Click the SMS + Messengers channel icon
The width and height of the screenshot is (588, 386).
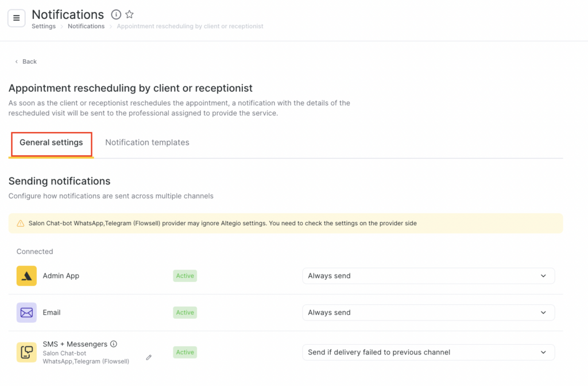click(x=26, y=352)
